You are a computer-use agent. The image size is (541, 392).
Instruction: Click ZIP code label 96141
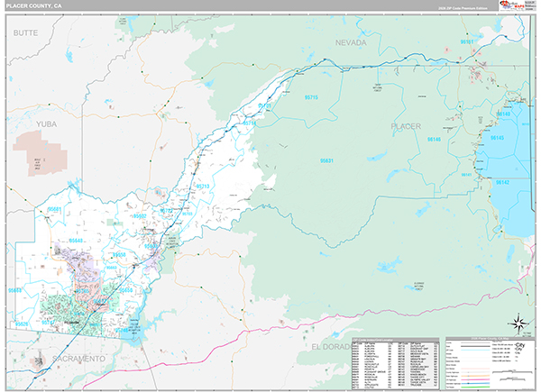click(466, 175)
